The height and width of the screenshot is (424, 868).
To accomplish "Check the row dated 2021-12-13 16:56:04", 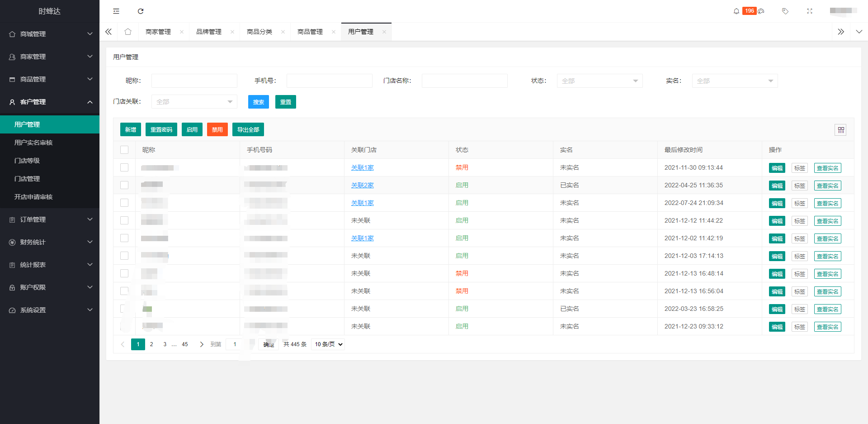I will [124, 291].
